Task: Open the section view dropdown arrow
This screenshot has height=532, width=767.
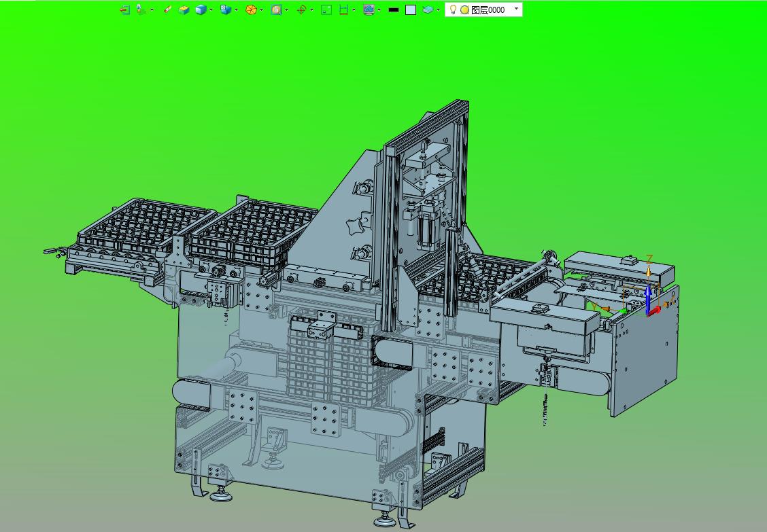Action: click(354, 10)
